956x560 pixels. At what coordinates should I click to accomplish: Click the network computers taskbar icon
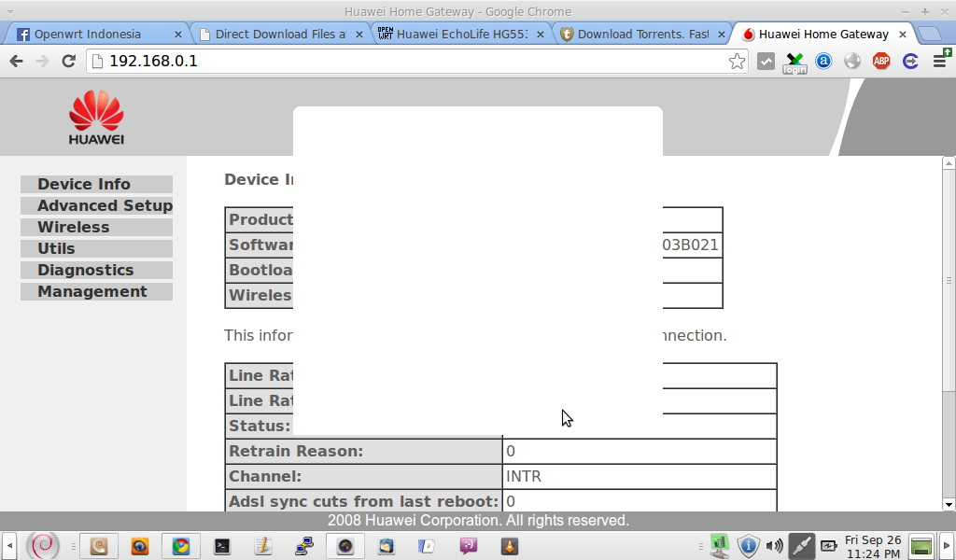coord(303,545)
